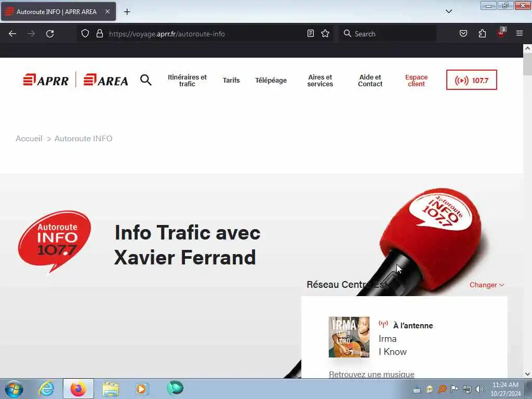
Task: Click the APRR logo
Action: point(46,80)
